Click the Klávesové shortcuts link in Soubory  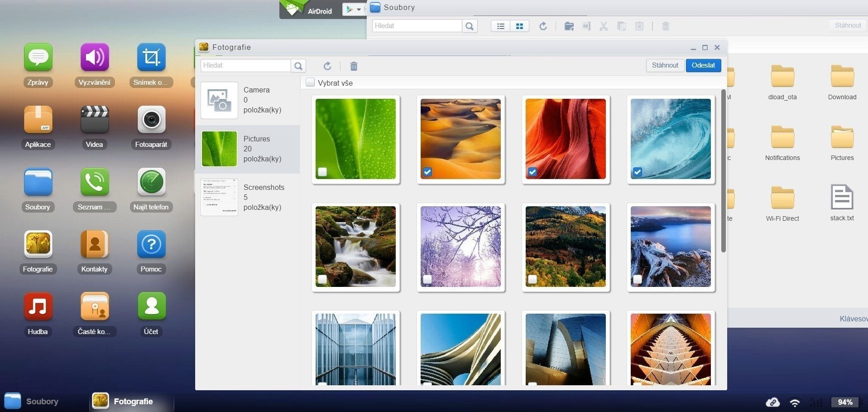854,319
